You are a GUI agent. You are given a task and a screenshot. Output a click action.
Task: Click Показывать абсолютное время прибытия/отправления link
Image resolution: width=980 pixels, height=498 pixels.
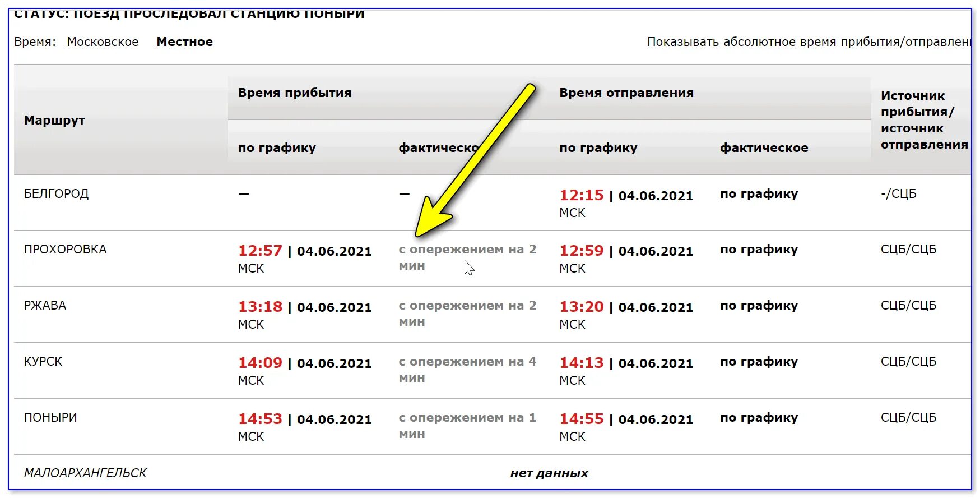[x=809, y=42]
